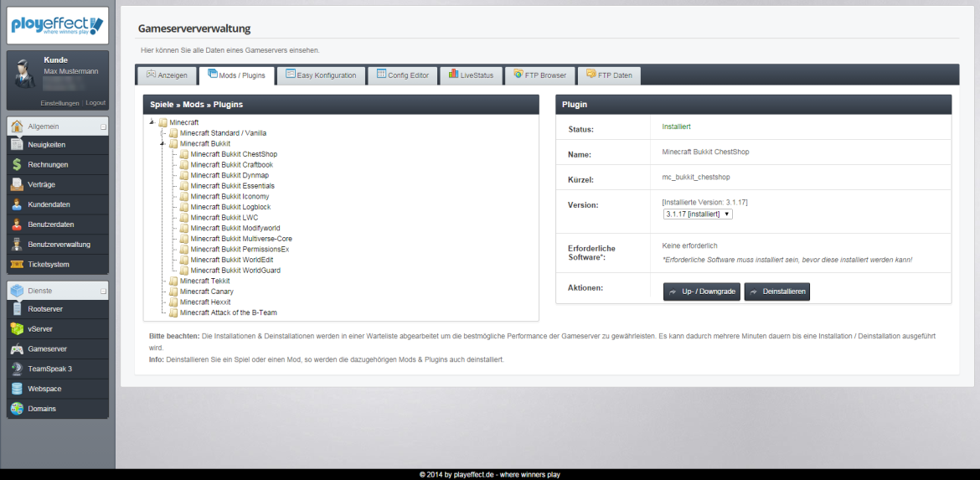The height and width of the screenshot is (480, 980).
Task: Click the Rootserver tower icon
Action: pyautogui.click(x=17, y=309)
